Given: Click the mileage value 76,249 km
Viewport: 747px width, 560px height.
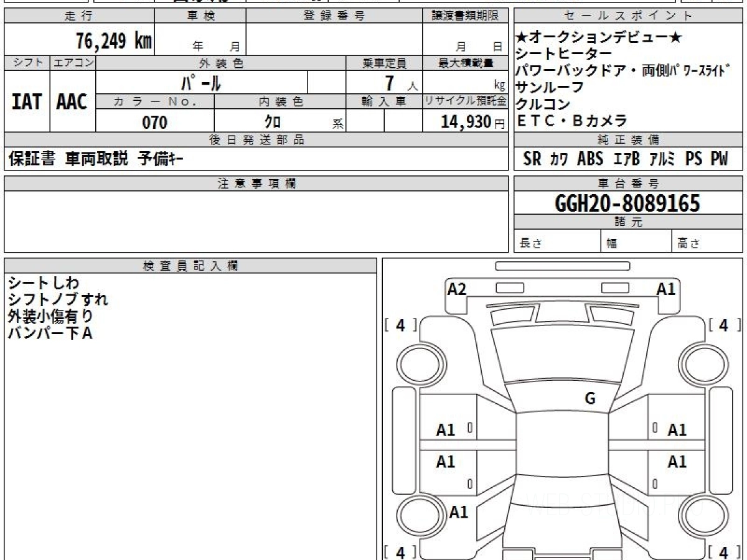Looking at the screenshot, I should pos(114,41).
